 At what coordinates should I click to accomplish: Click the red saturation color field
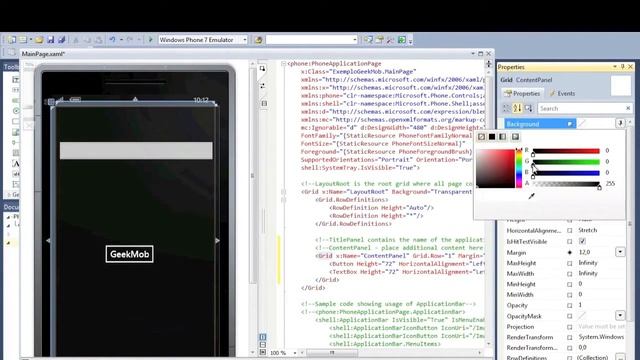click(496, 169)
